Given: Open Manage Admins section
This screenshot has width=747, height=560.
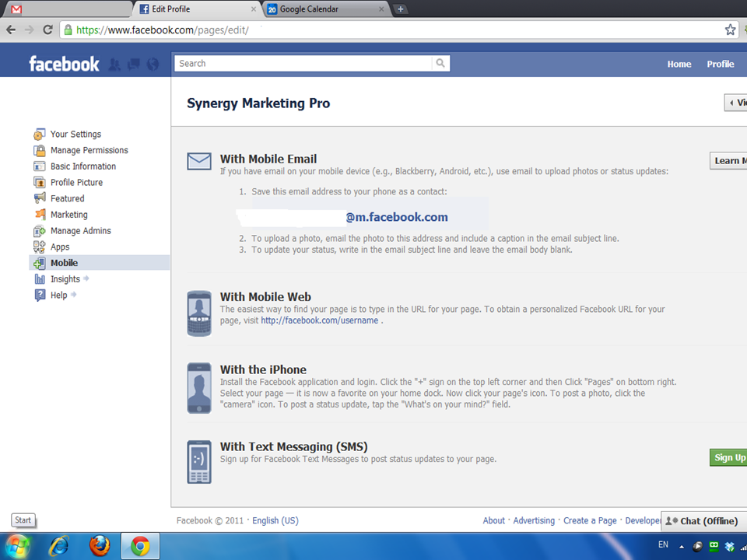Looking at the screenshot, I should pos(80,231).
